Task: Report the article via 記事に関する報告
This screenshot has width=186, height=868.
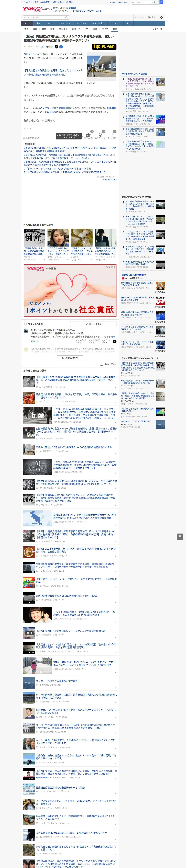Action: tap(31, 138)
